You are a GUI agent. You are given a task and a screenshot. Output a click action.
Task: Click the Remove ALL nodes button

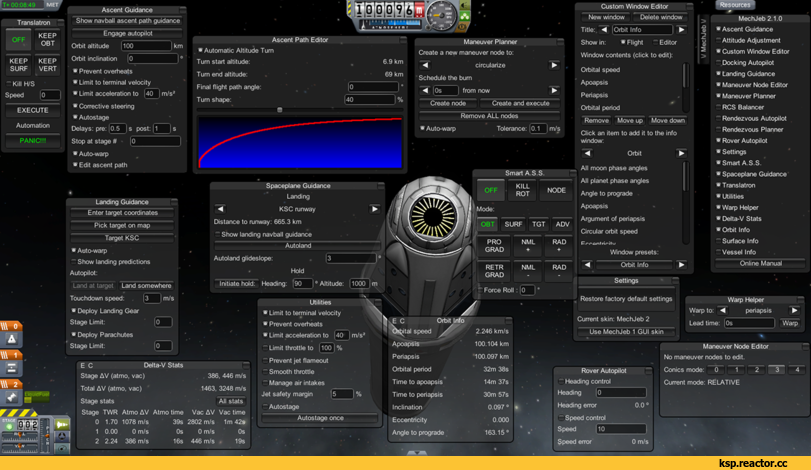(488, 116)
